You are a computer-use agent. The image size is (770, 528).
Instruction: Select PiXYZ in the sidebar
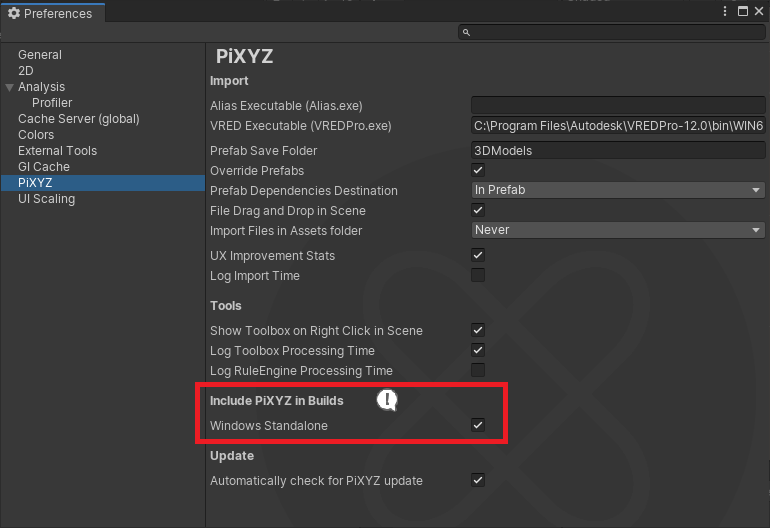click(x=103, y=183)
